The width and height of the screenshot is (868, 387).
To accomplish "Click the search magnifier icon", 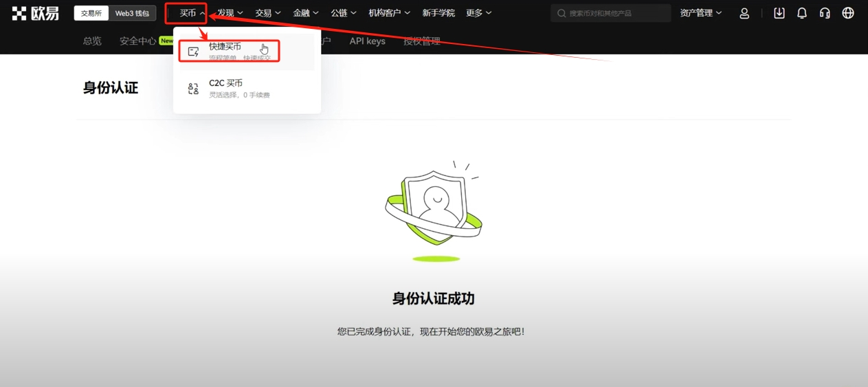I will coord(561,13).
